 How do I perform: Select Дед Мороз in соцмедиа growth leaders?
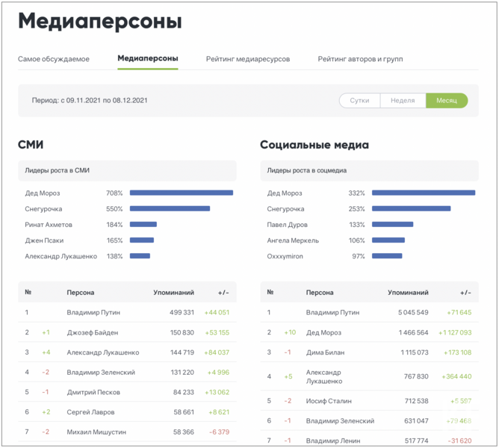(285, 193)
